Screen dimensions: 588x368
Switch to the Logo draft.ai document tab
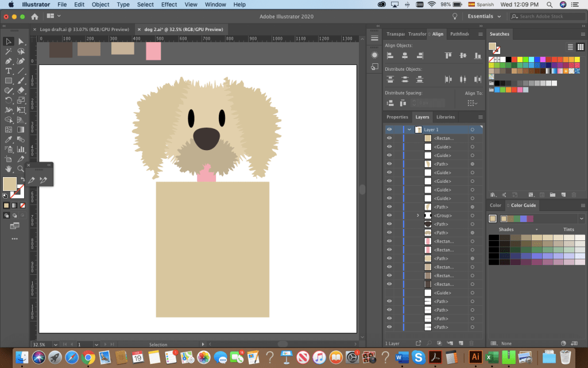click(x=85, y=29)
